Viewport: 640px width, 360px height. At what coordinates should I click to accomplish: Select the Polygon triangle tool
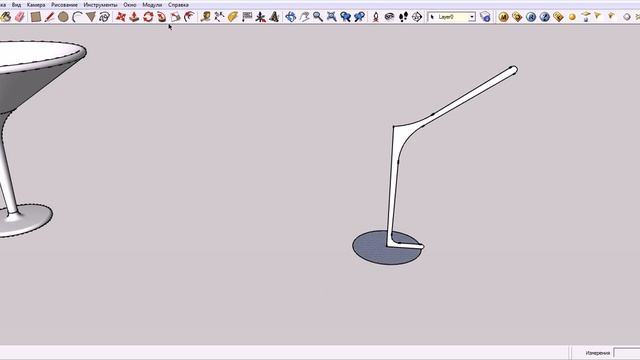[91, 17]
